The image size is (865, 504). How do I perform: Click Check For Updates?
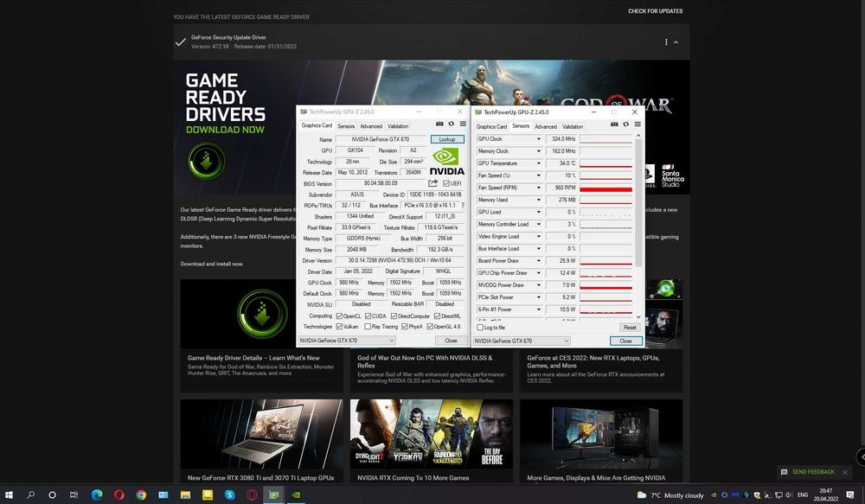[x=655, y=11]
